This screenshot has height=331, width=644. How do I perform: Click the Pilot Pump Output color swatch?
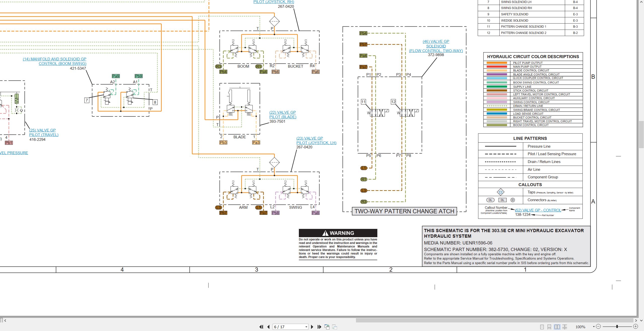(497, 63)
